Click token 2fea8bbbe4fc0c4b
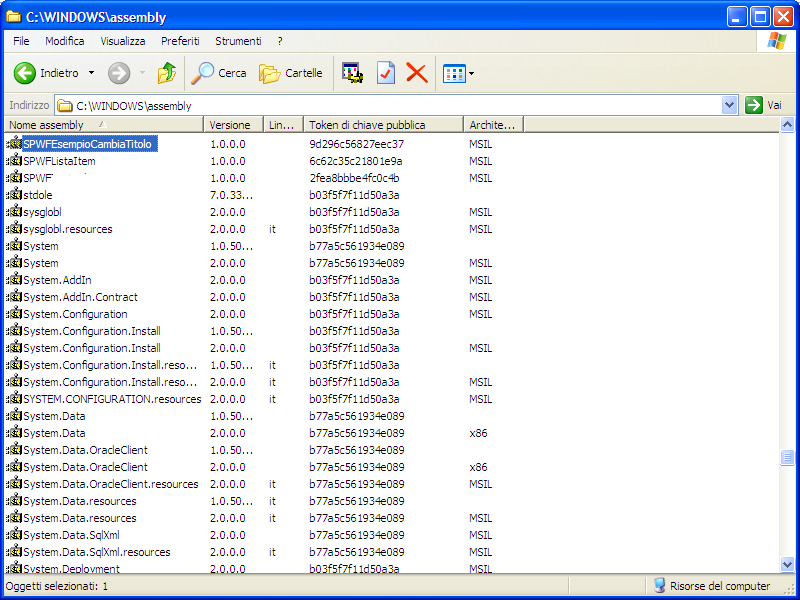Image resolution: width=800 pixels, height=600 pixels. (354, 178)
